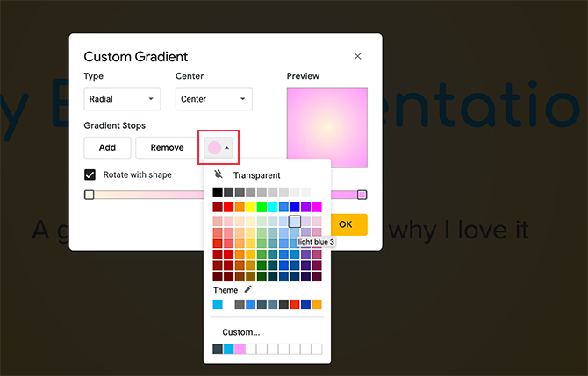The width and height of the screenshot is (588, 376).
Task: Choose the Transparent option
Action: pos(257,175)
